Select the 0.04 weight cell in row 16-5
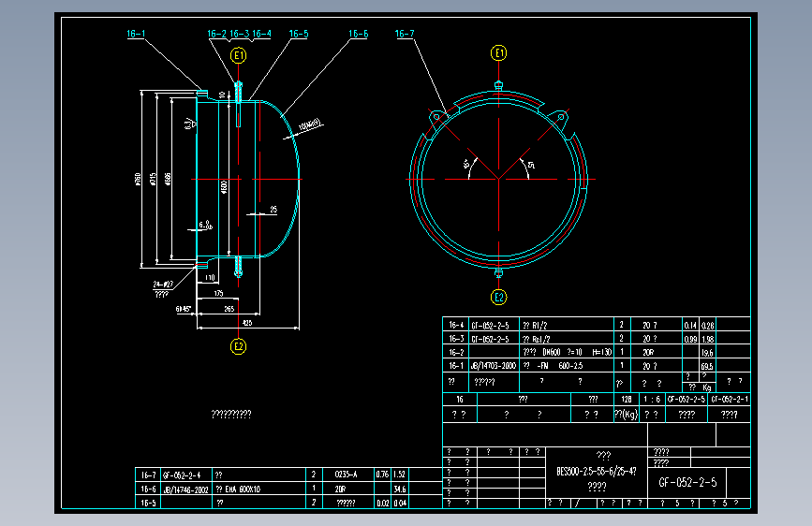Viewport: 812px width, 526px height. [400, 504]
